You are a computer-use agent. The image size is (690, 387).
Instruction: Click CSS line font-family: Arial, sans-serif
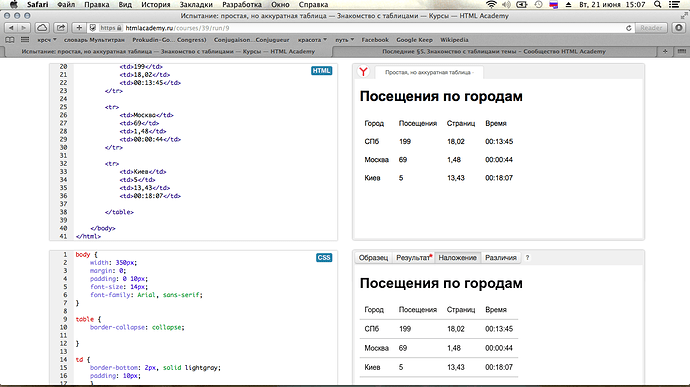coord(146,295)
